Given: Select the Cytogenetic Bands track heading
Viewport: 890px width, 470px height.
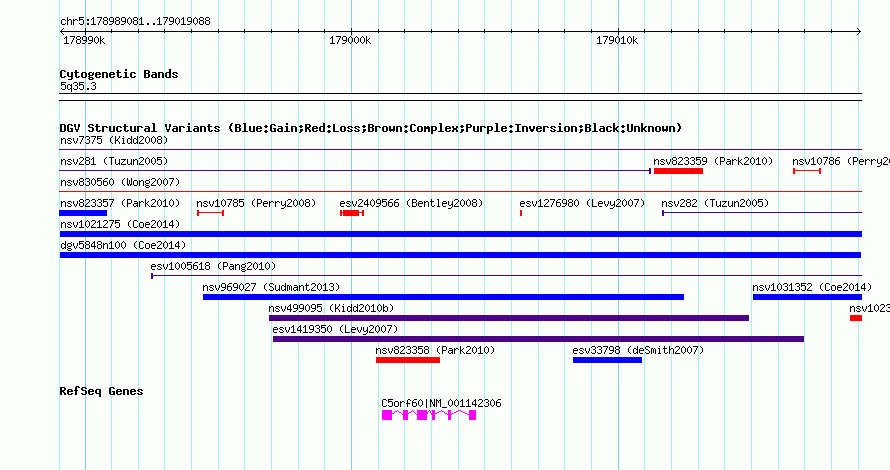Looking at the screenshot, I should coord(119,74).
